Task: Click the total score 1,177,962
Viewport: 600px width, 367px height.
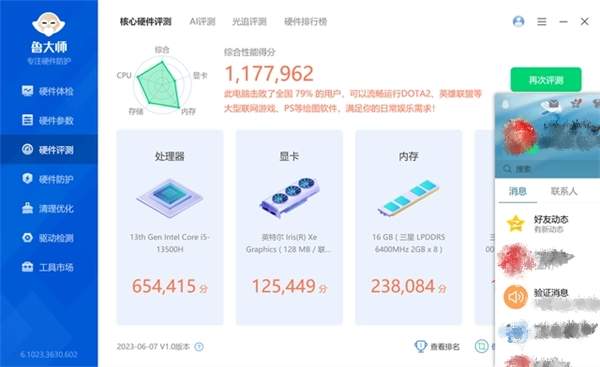Action: point(269,73)
